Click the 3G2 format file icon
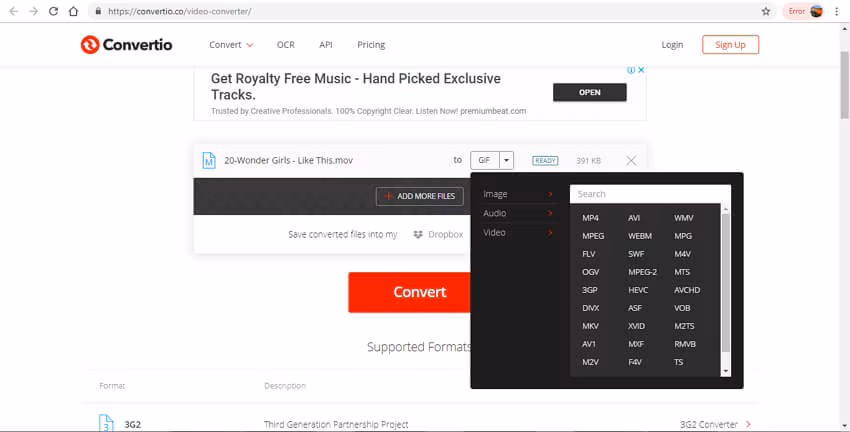850x432 pixels. [106, 423]
